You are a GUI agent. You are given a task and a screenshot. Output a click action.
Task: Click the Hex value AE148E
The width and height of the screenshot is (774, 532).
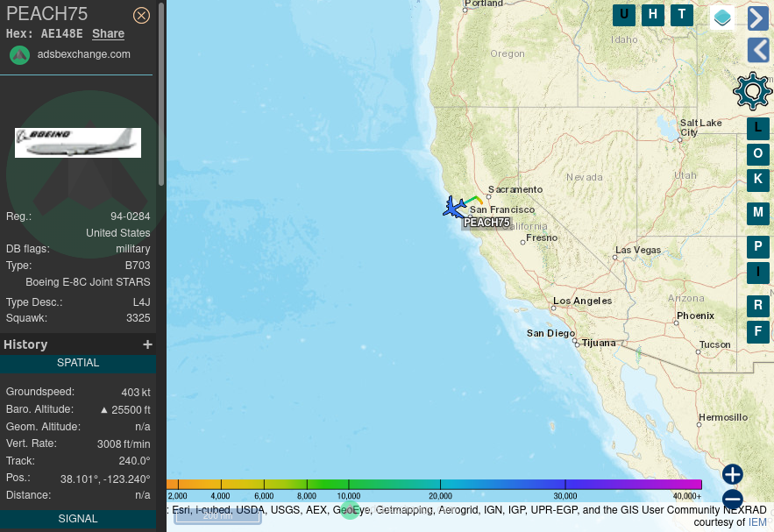tap(61, 33)
